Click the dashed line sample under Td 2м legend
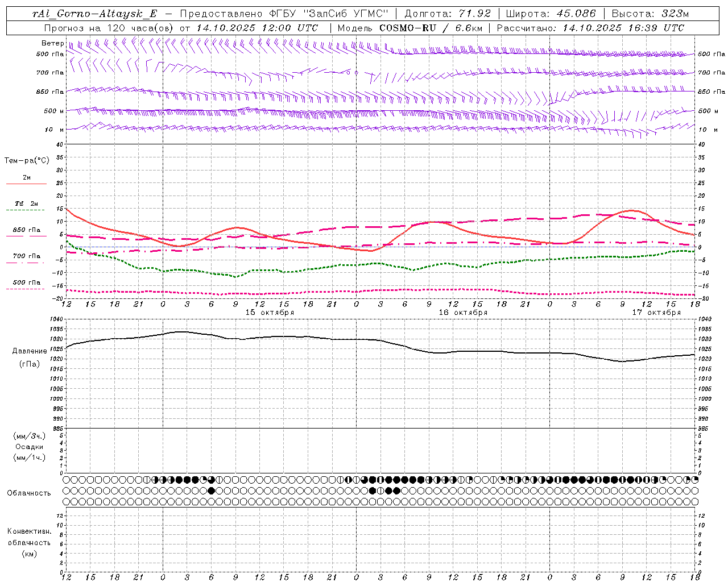This screenshot has height=582, width=728. pos(26,210)
